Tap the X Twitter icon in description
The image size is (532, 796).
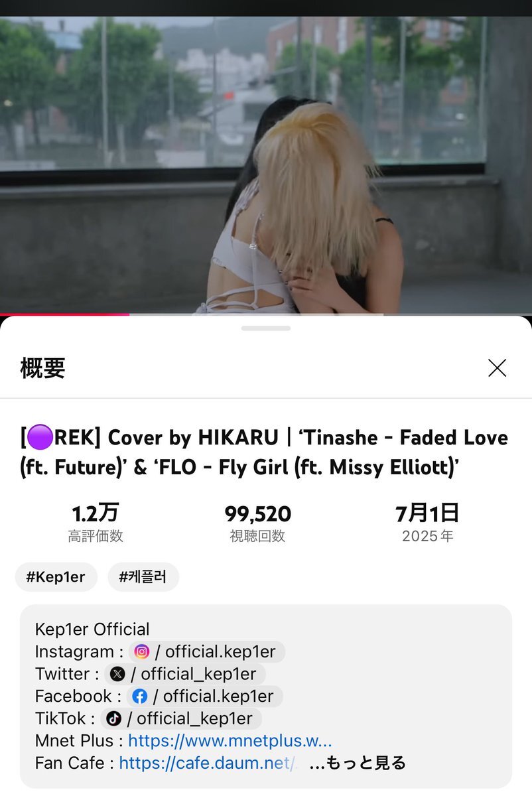[117, 674]
